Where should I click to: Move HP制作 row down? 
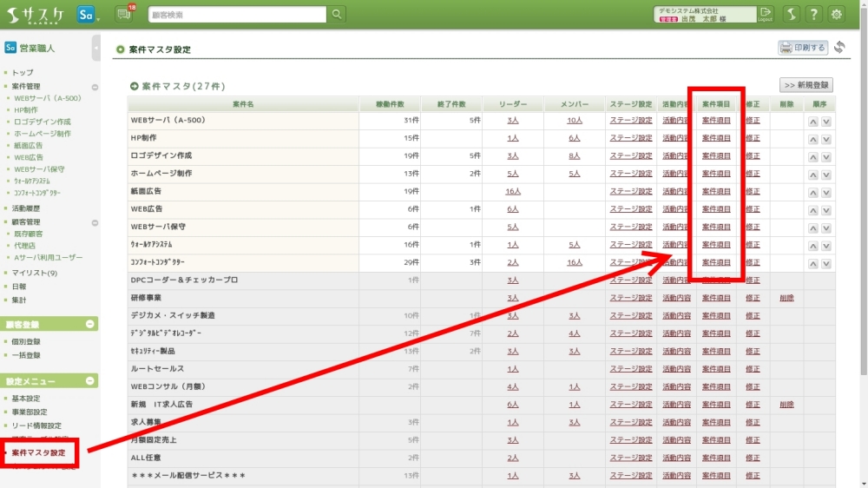[x=826, y=138]
